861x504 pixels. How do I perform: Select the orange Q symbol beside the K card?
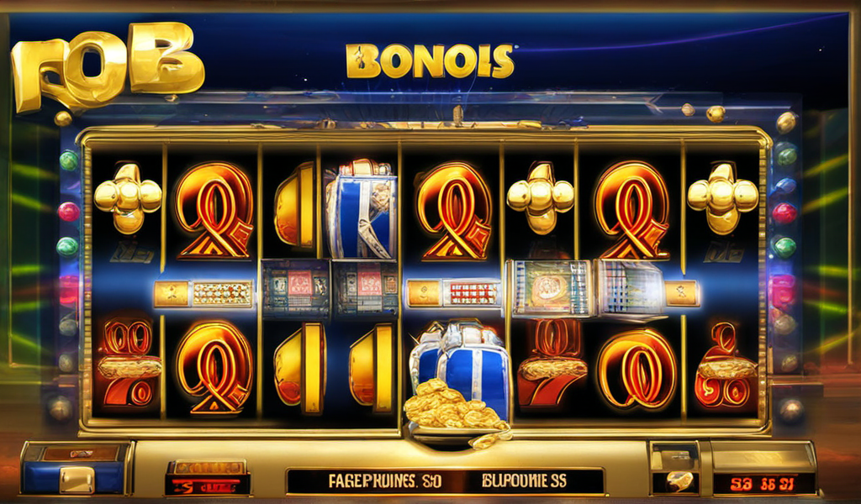453,211
